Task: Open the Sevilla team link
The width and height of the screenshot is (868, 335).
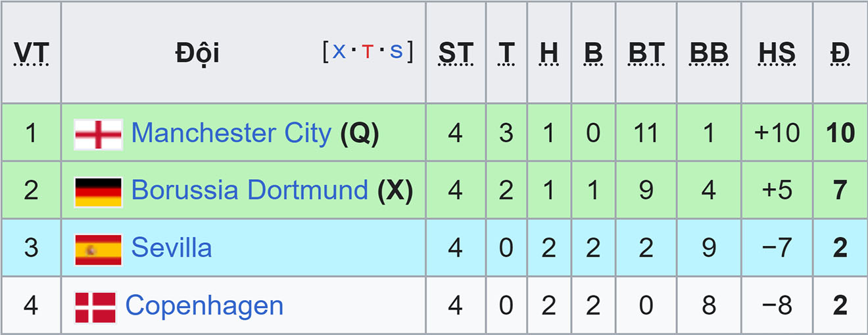Action: coord(172,248)
